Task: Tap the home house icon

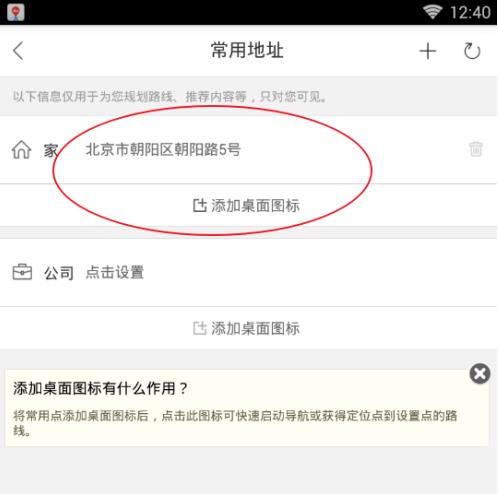Action: [x=22, y=150]
